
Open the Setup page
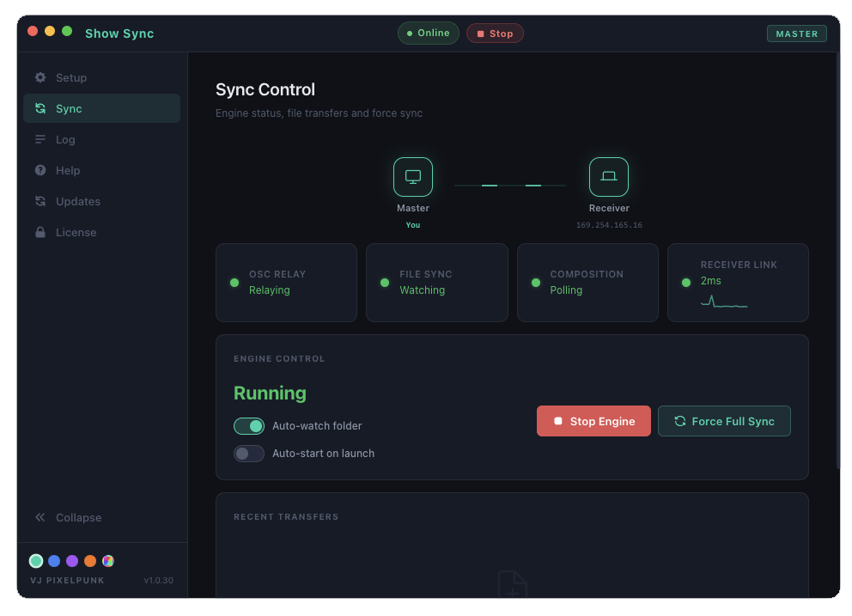click(x=101, y=77)
